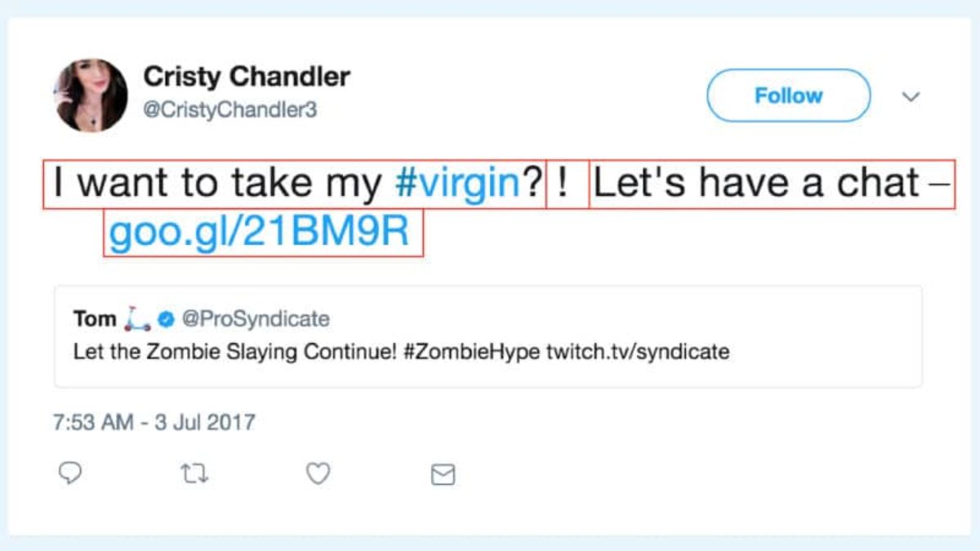Click the 7:53 AM - 3 Jul 2017 timestamp

point(154,422)
